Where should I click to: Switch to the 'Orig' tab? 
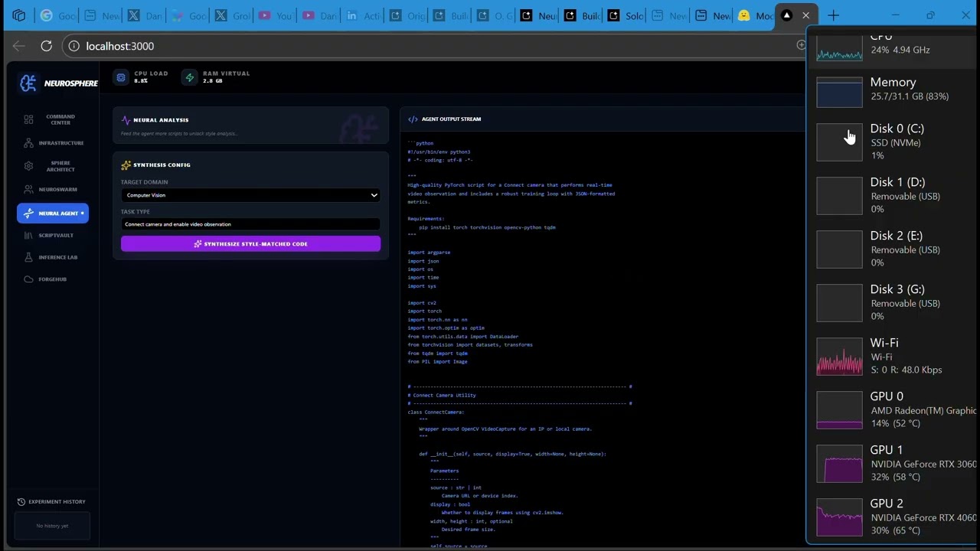(406, 15)
